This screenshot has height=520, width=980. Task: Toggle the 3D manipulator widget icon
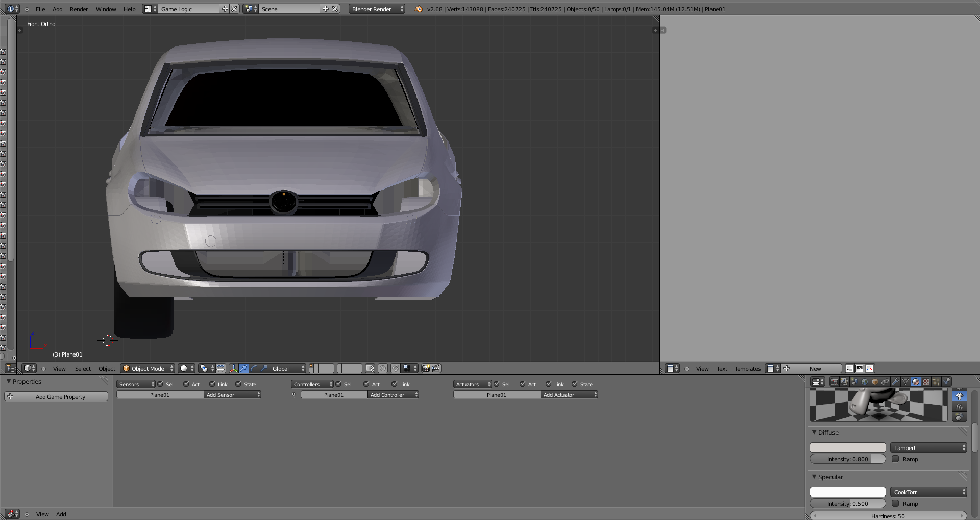pos(234,368)
